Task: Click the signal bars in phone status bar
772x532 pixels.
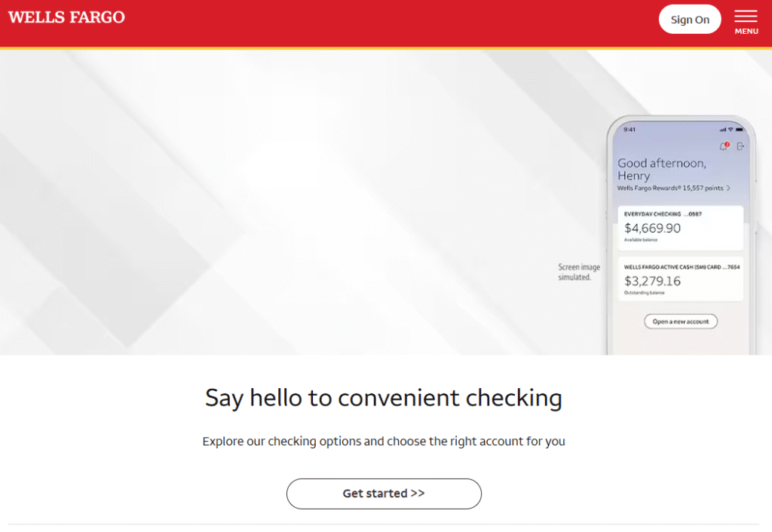Action: tap(722, 130)
